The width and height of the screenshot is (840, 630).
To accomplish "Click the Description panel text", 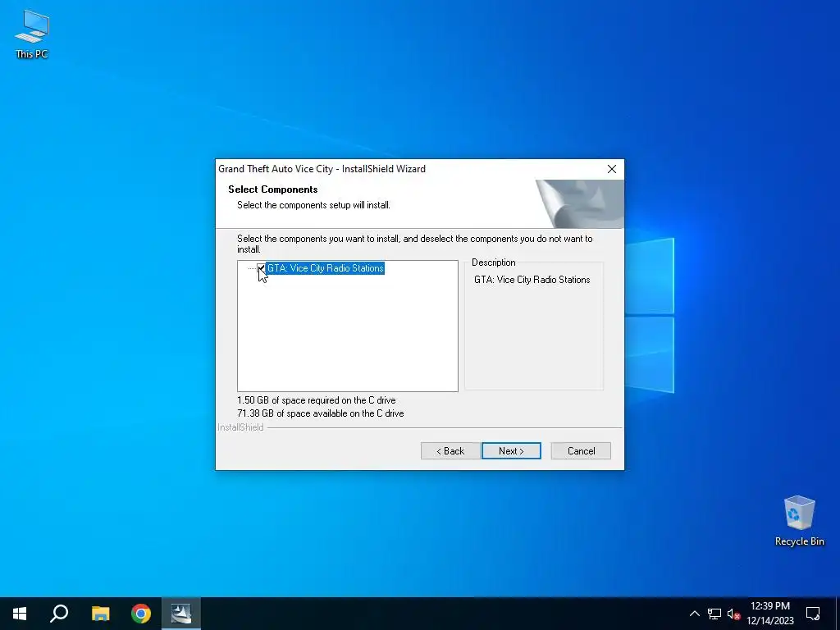I will [532, 280].
